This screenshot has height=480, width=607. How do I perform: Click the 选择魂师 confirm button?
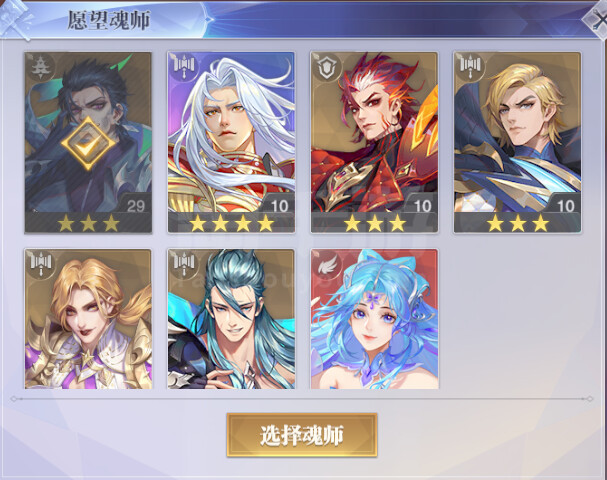(302, 435)
